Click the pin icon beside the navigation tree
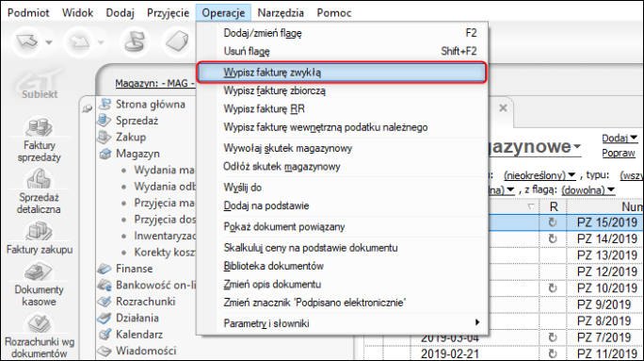 pyautogui.click(x=87, y=108)
